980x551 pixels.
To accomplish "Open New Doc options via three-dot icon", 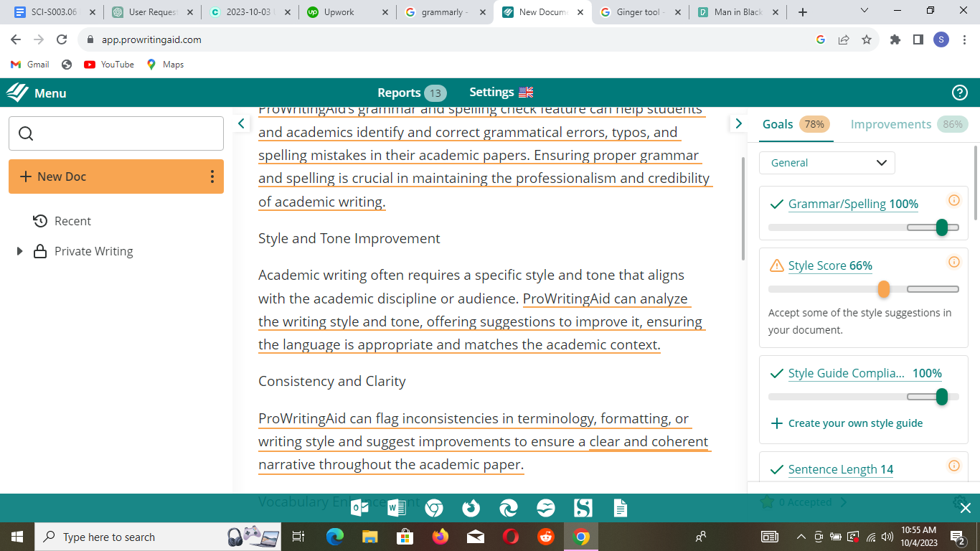I will coord(212,176).
